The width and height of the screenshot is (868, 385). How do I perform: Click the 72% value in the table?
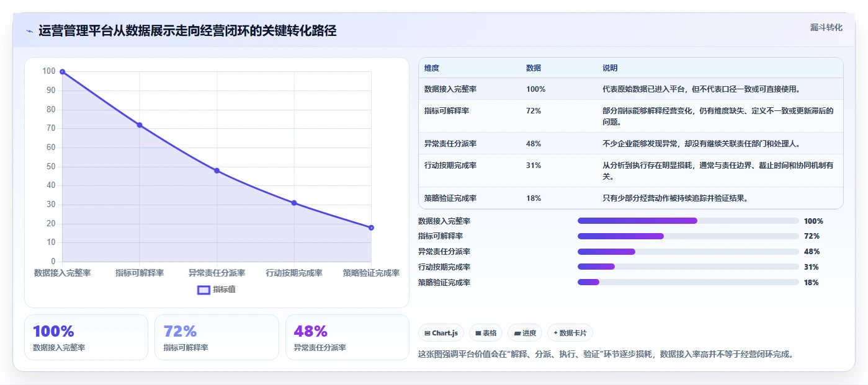[x=534, y=111]
